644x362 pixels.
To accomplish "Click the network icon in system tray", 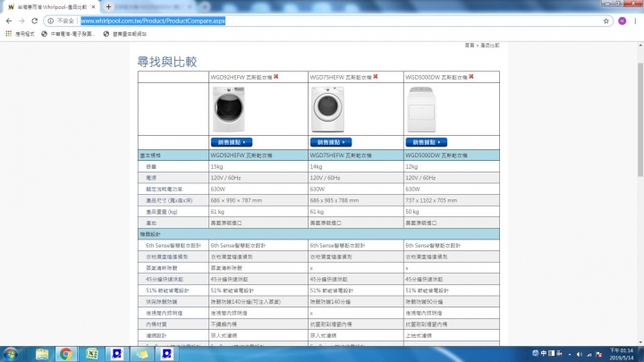I will tap(589, 354).
